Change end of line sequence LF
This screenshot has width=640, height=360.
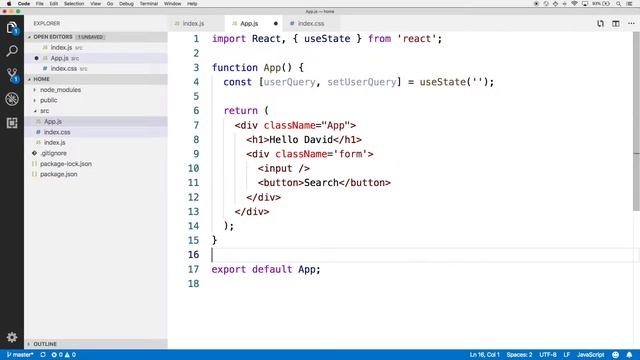567,355
